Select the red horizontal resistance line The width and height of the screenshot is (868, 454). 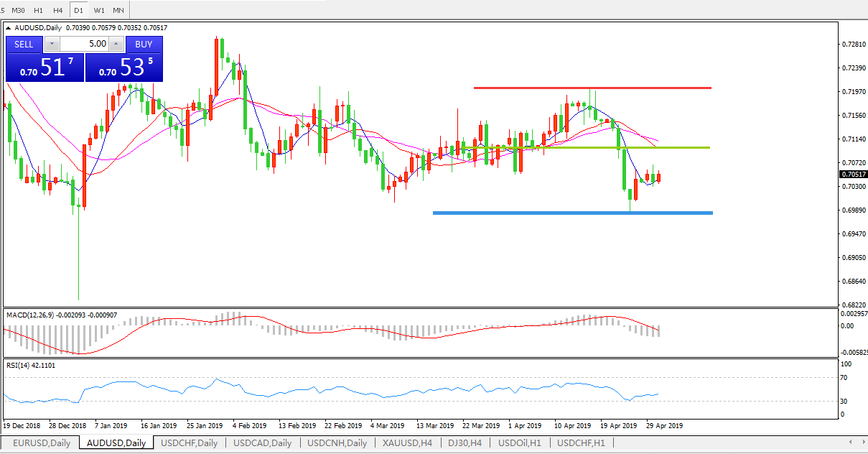592,88
